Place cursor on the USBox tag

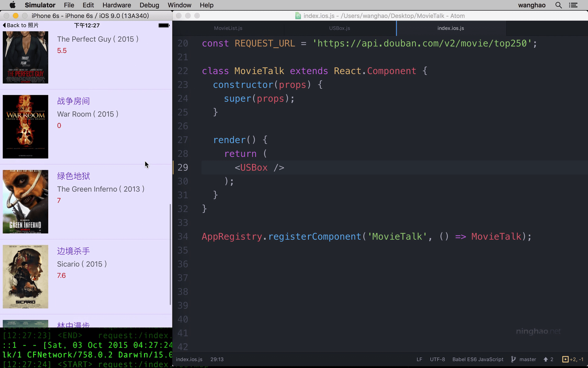point(254,168)
